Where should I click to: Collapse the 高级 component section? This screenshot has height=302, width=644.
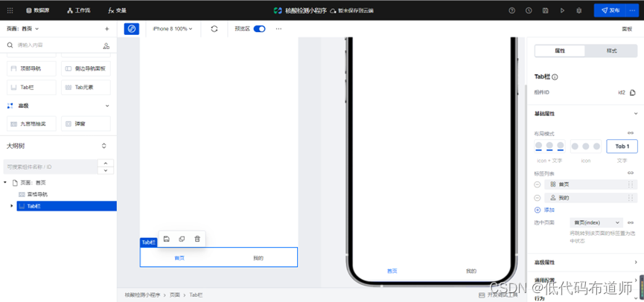pyautogui.click(x=108, y=106)
